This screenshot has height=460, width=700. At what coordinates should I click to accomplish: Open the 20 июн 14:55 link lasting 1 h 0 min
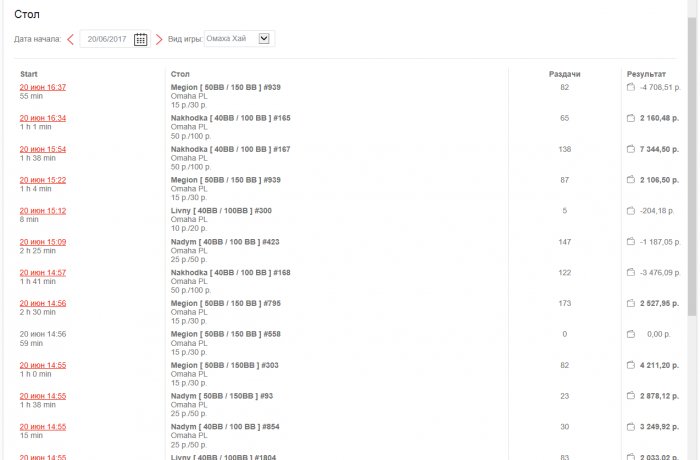coord(43,365)
